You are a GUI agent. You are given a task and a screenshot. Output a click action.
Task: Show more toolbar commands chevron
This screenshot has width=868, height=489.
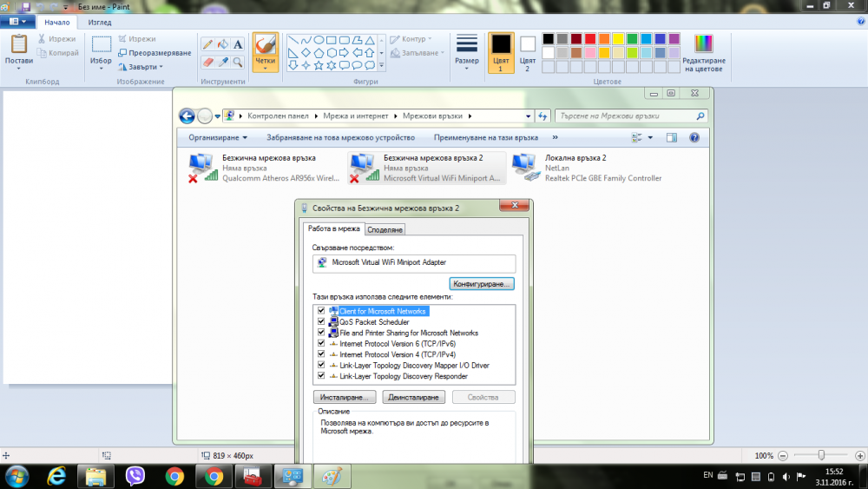[x=556, y=137]
